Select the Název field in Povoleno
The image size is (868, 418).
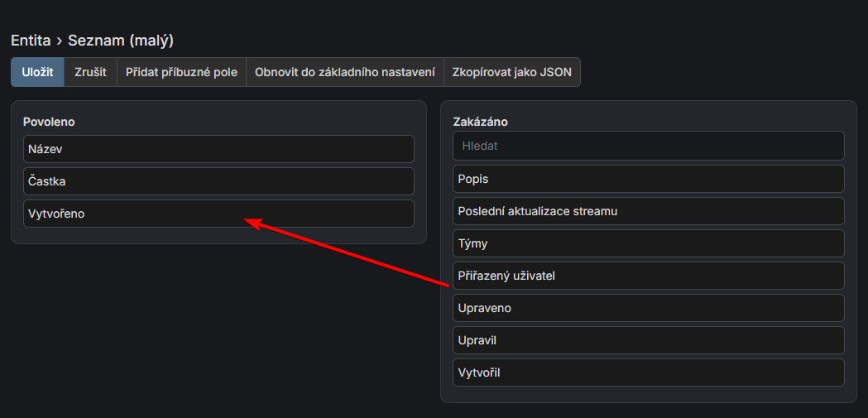[218, 149]
